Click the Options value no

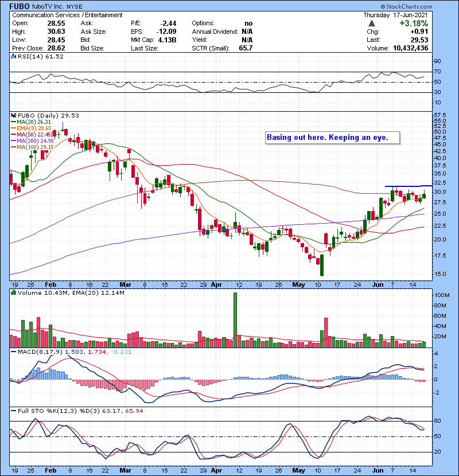248,24
